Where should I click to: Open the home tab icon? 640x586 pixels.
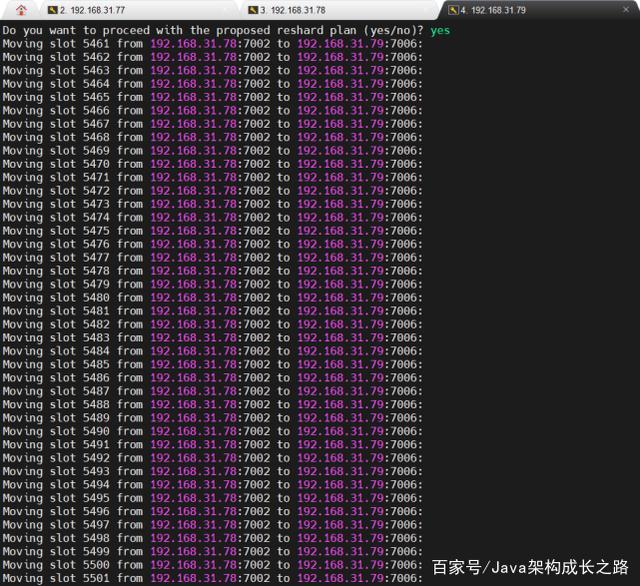click(x=21, y=10)
